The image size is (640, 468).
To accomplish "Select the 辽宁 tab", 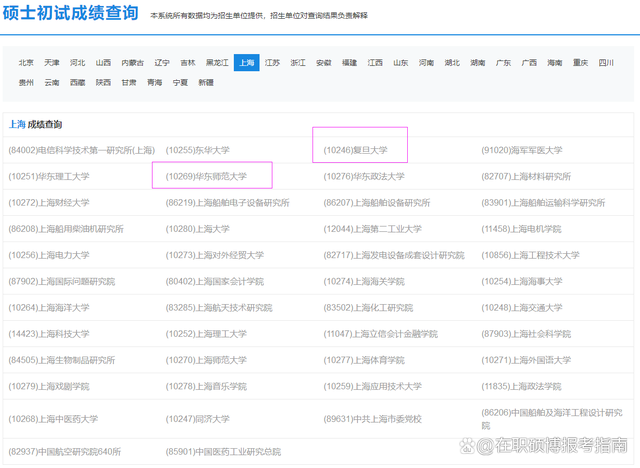I will point(162,62).
